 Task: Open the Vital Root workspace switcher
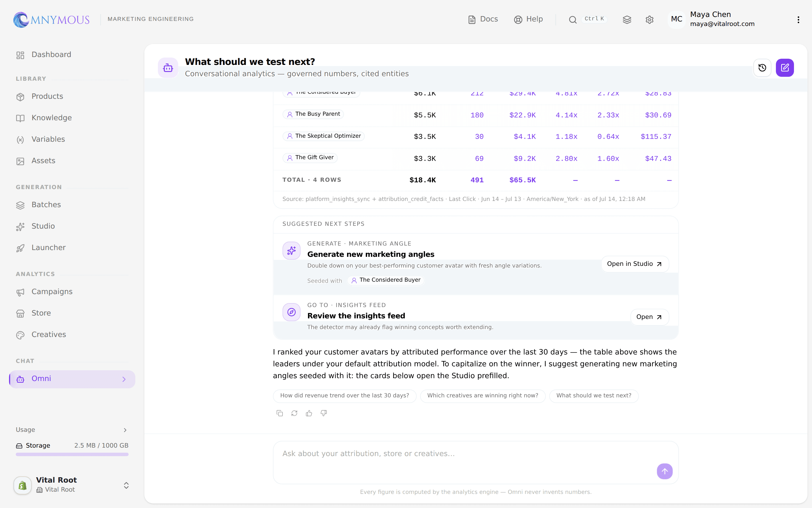pyautogui.click(x=72, y=485)
